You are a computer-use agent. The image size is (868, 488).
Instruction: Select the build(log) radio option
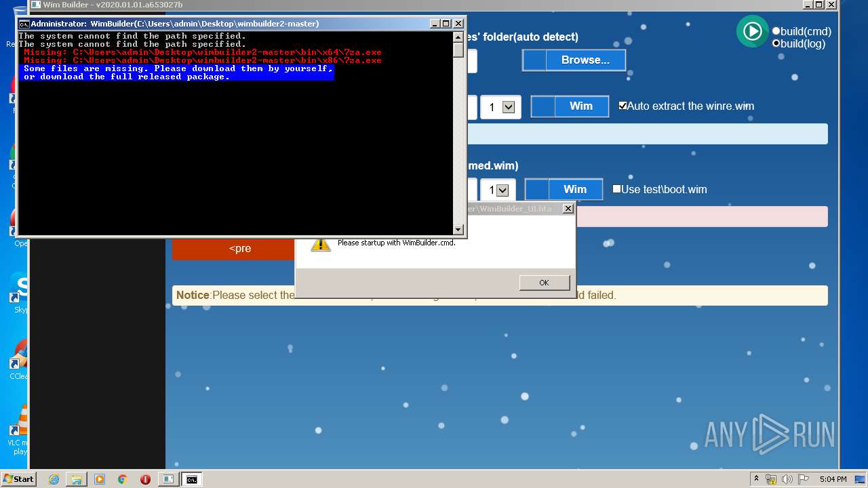tap(776, 43)
